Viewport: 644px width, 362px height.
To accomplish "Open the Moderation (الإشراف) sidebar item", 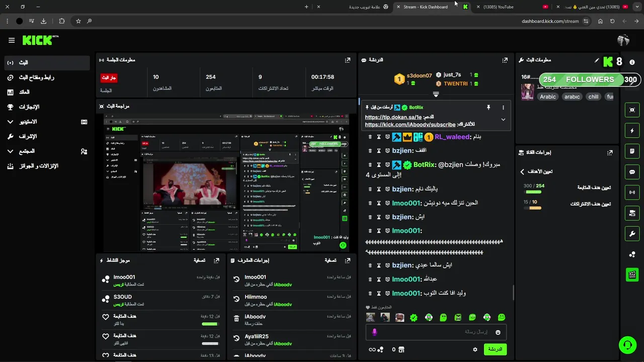I will [x=47, y=136].
